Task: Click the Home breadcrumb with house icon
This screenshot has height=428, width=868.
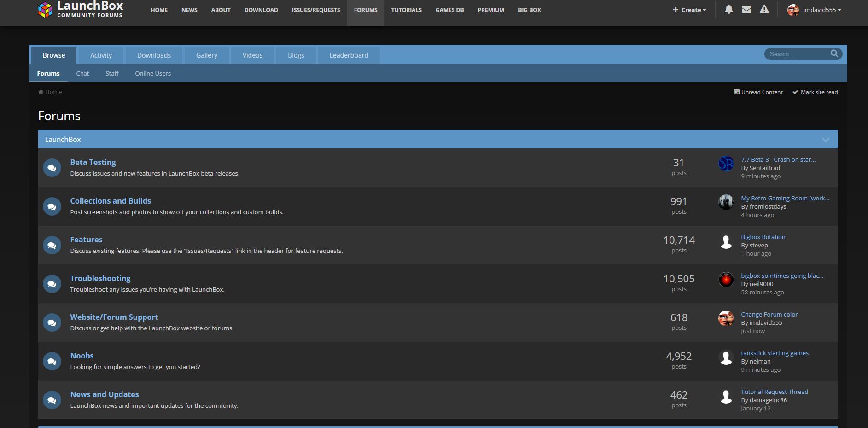Action: pyautogui.click(x=50, y=92)
